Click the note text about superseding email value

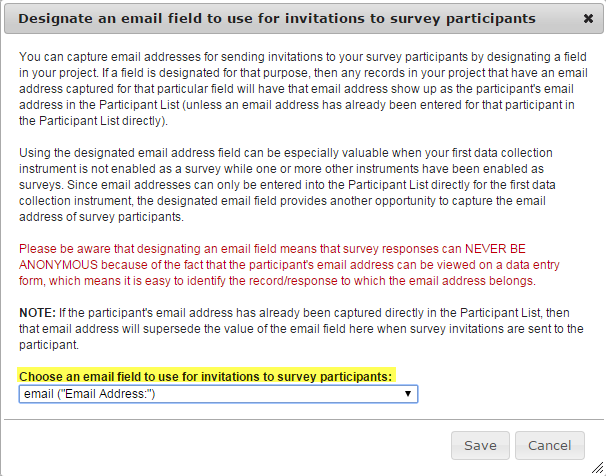tap(300, 328)
